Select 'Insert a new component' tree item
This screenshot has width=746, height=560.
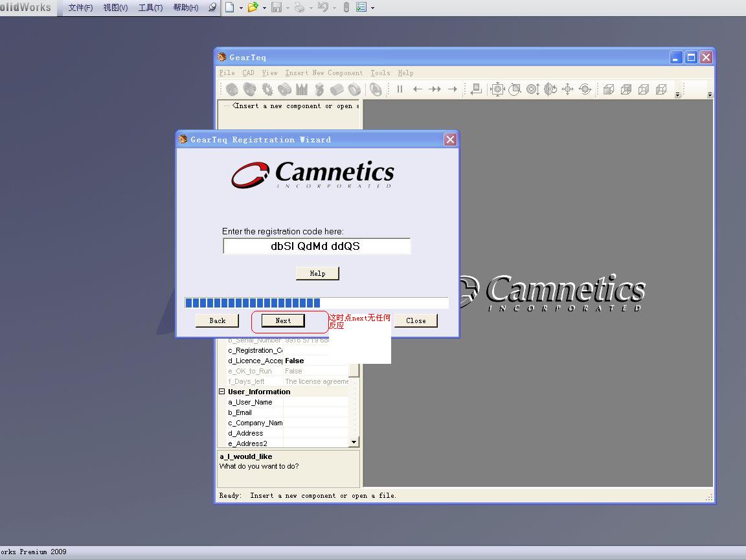click(295, 106)
